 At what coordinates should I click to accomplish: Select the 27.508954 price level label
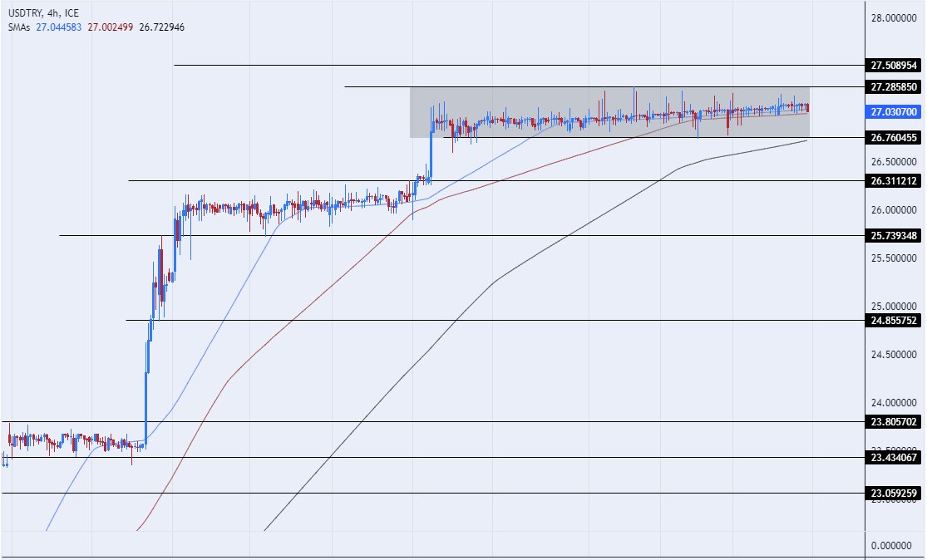(x=893, y=66)
